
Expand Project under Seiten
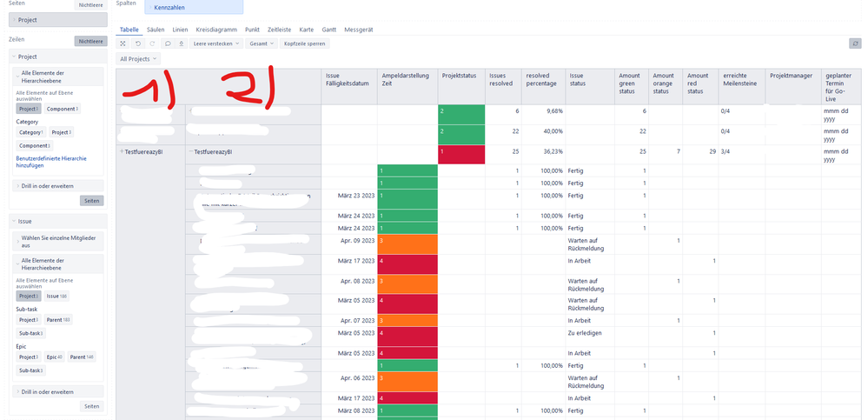pyautogui.click(x=58, y=19)
